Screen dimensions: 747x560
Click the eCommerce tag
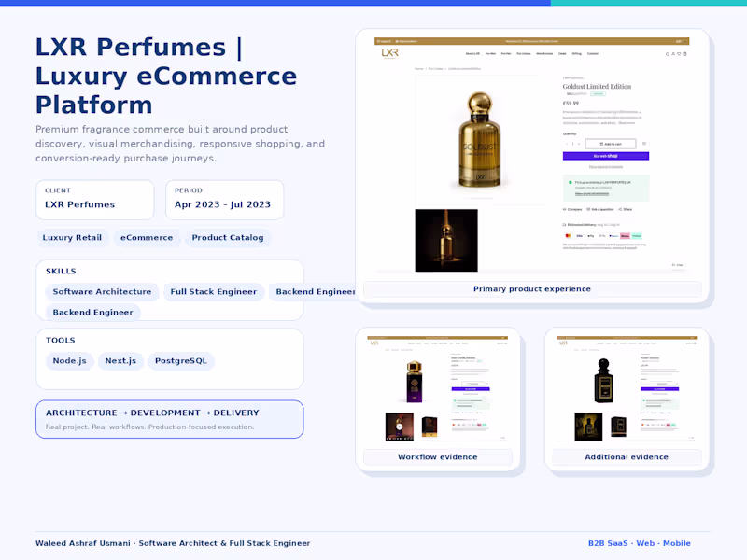coord(147,238)
